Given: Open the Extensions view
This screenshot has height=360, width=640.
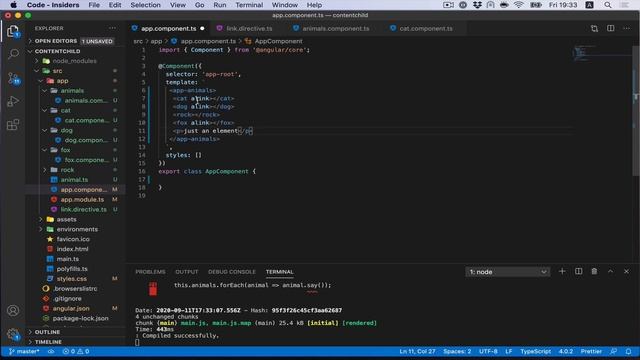Looking at the screenshot, I should (x=13, y=124).
